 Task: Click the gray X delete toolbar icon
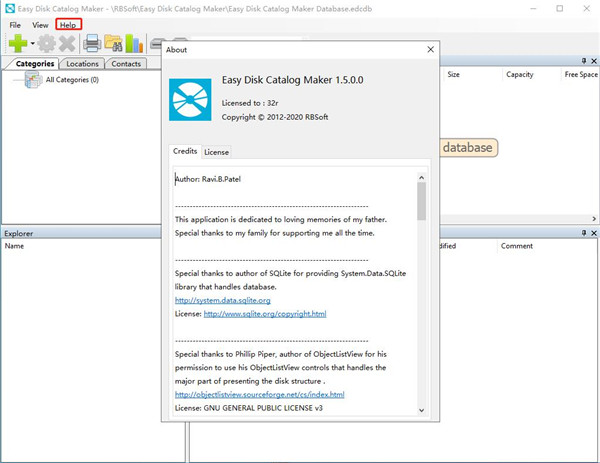(x=67, y=43)
